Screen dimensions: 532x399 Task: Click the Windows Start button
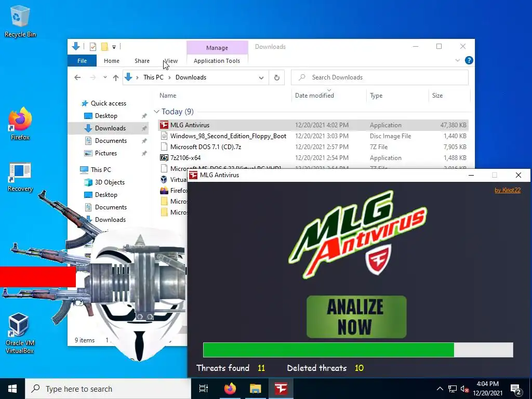(x=12, y=389)
